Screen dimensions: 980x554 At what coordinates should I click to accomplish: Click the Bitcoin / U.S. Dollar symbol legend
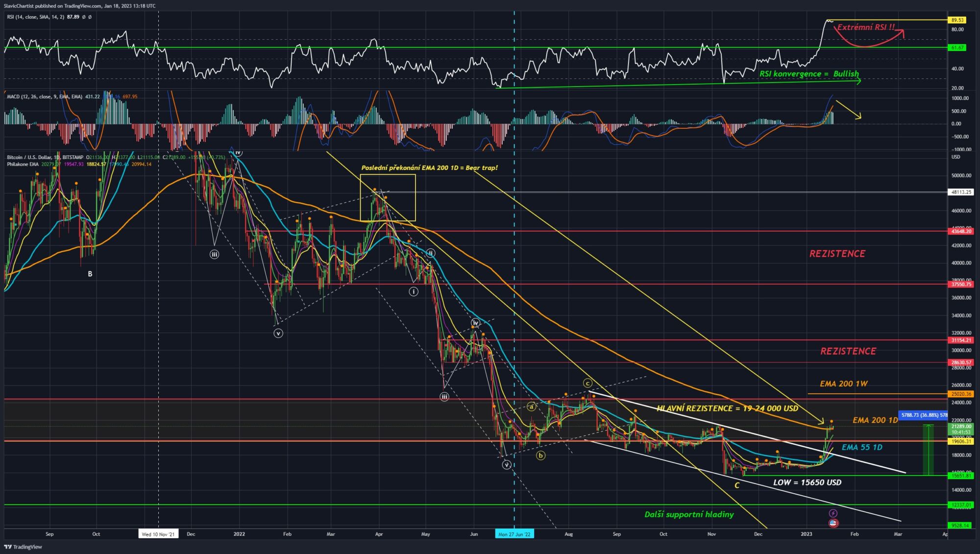point(45,157)
